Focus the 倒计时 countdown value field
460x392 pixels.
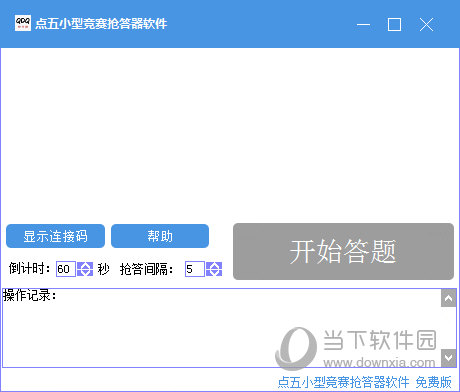click(x=66, y=269)
